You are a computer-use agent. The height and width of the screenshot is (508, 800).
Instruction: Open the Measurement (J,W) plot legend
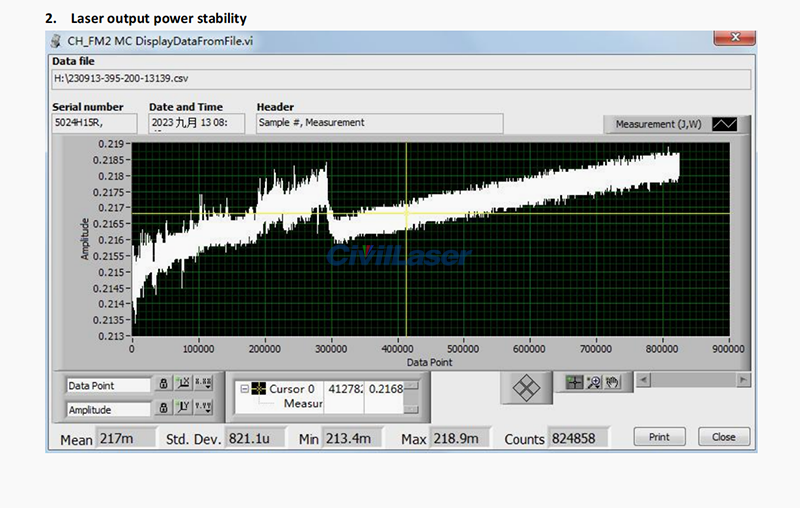[x=658, y=124]
